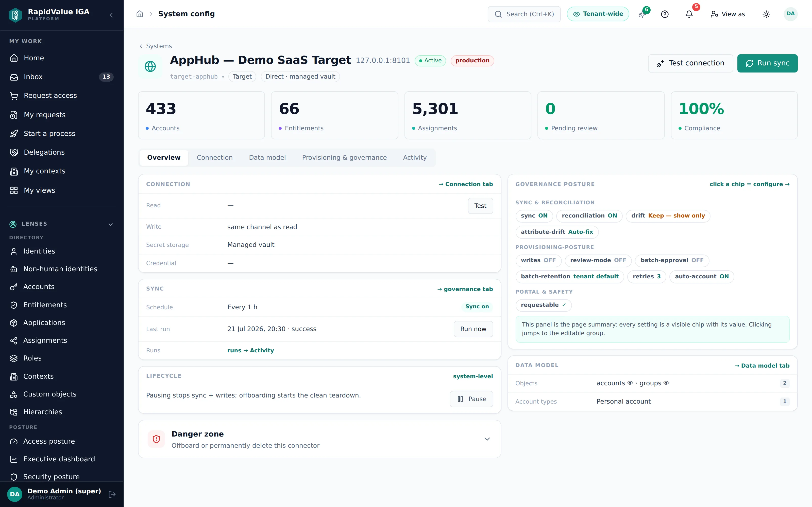Viewport: 812px width, 507px height.
Task: Collapse the sidebar using the chevron icon
Action: tap(111, 15)
